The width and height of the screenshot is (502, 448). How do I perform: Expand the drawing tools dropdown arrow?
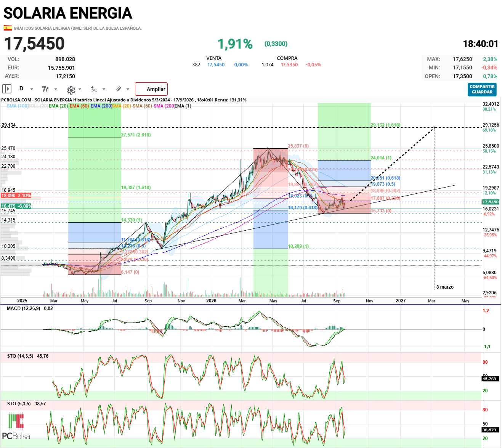[x=128, y=89]
